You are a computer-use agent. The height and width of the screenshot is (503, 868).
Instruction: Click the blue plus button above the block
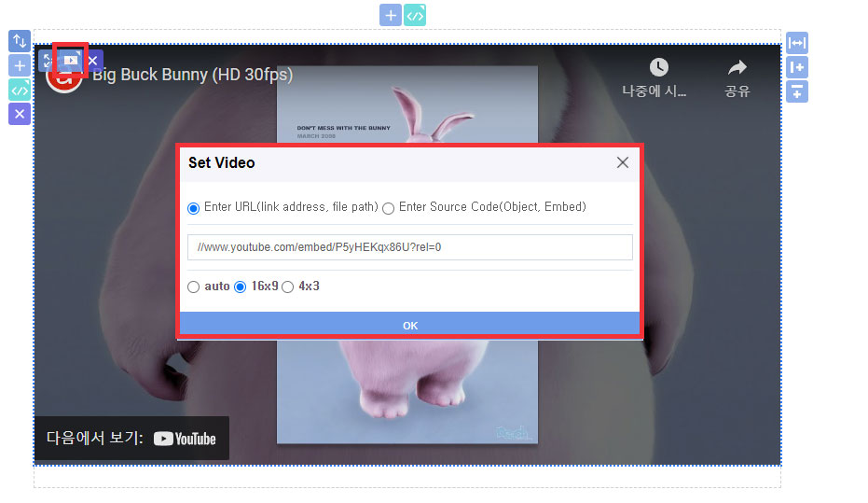point(391,15)
